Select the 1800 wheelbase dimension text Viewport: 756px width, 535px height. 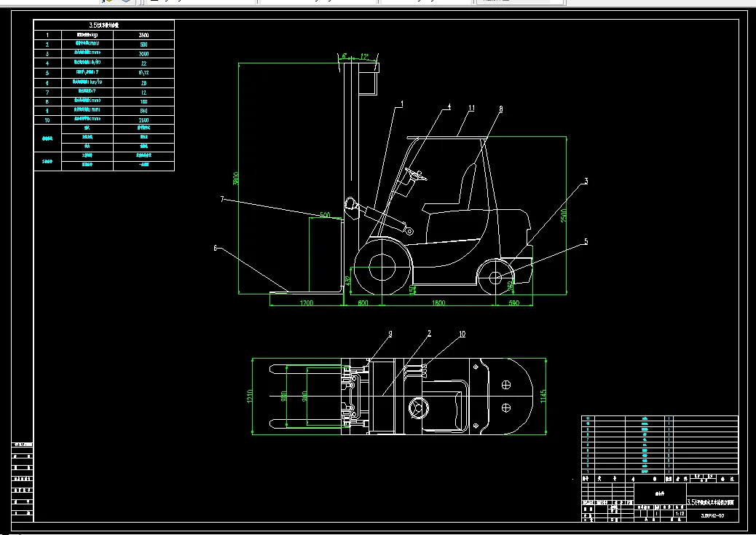click(438, 303)
